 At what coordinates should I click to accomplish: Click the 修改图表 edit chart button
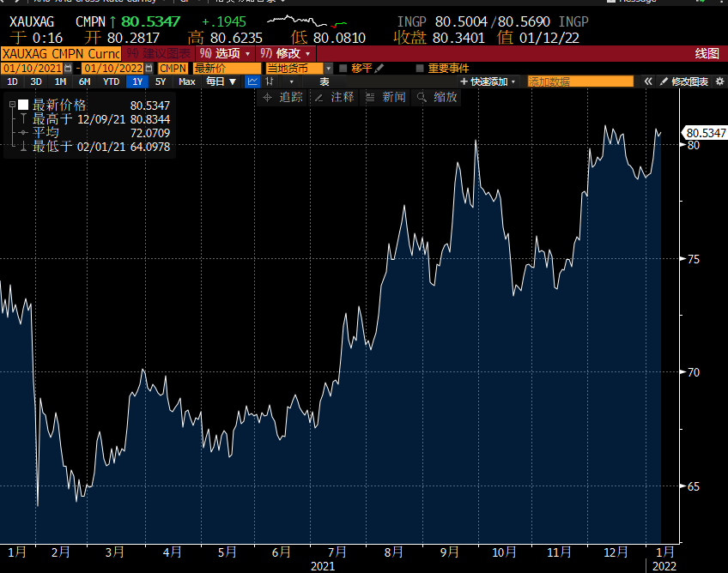pyautogui.click(x=689, y=81)
